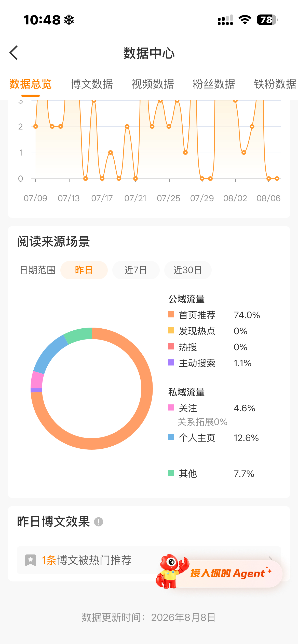Image resolution: width=298 pixels, height=644 pixels.
Task: Tap the bookmark star icon in 热门推荐 row
Action: (31, 560)
